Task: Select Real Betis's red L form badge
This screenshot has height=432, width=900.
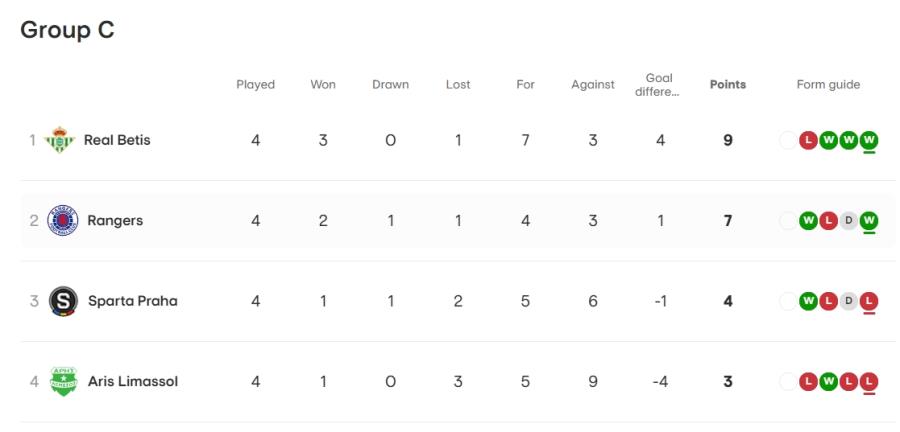Action: (808, 140)
